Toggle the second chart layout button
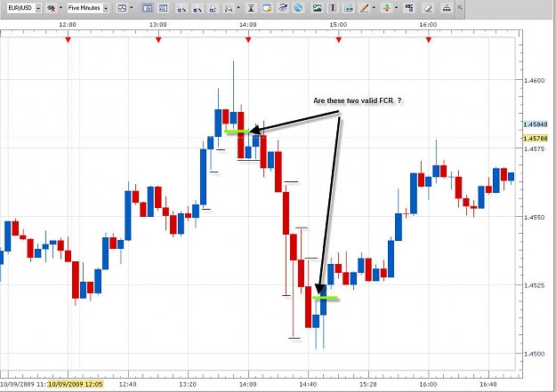Screen dimensions: 556x392 coord(163,8)
